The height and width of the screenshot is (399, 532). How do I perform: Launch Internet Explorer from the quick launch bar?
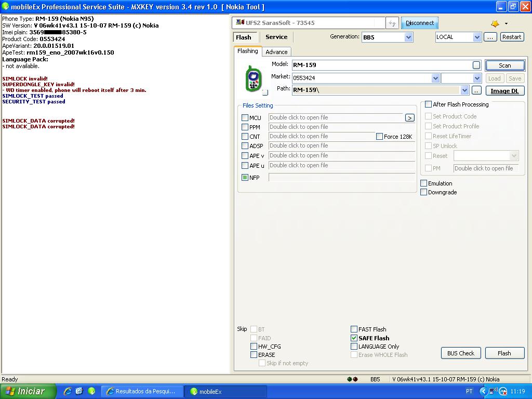68,391
